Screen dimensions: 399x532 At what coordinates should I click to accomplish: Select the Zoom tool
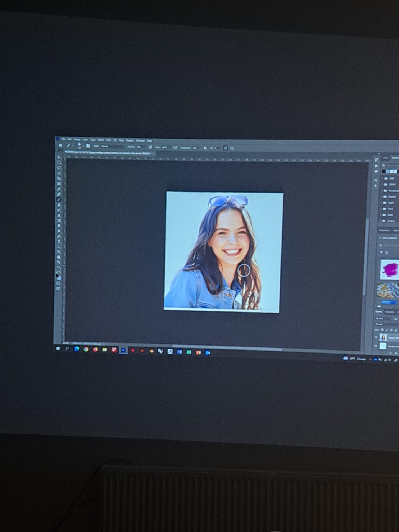pyautogui.click(x=59, y=262)
